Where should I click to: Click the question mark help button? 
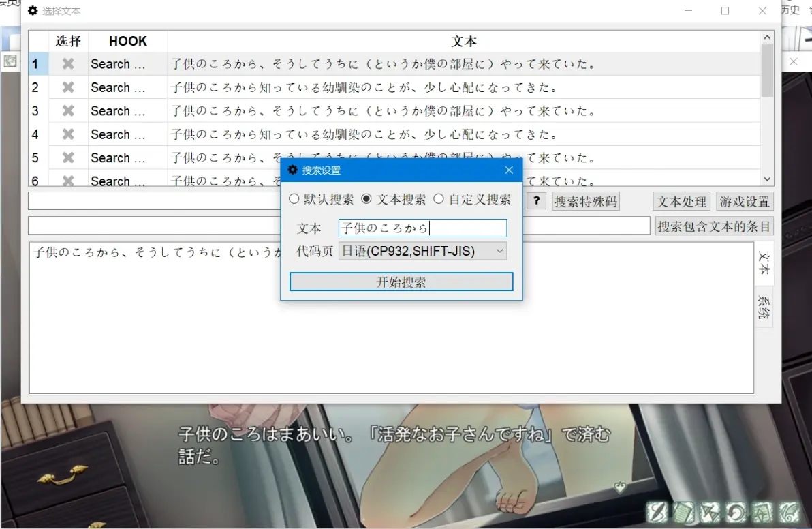pos(537,200)
